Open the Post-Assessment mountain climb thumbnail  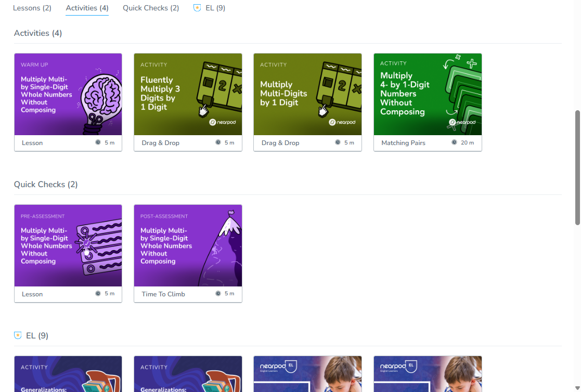(x=188, y=245)
